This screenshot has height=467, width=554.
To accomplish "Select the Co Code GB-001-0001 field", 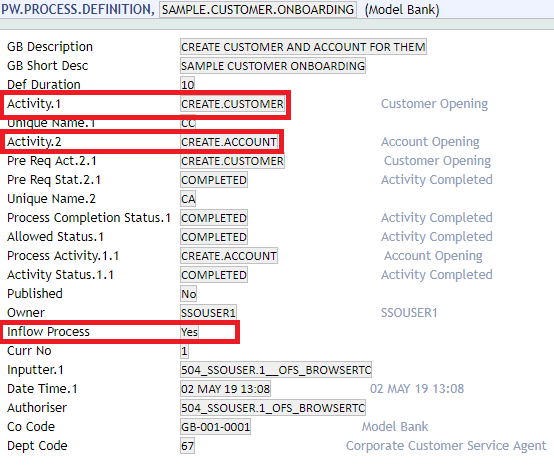I will 215,427.
